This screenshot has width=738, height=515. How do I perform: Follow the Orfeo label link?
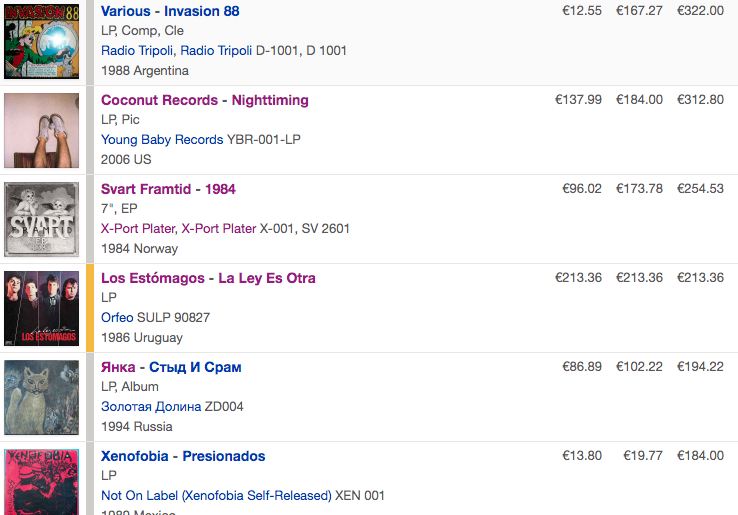pyautogui.click(x=117, y=317)
